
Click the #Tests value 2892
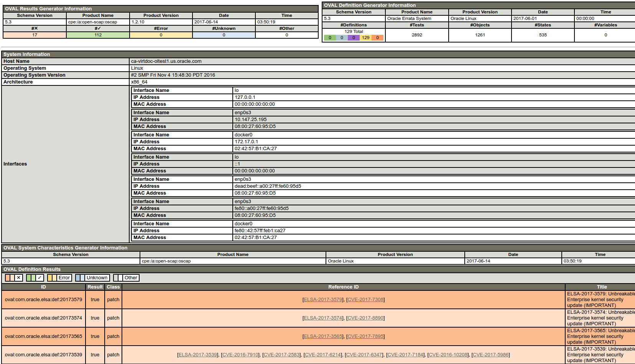pyautogui.click(x=417, y=35)
